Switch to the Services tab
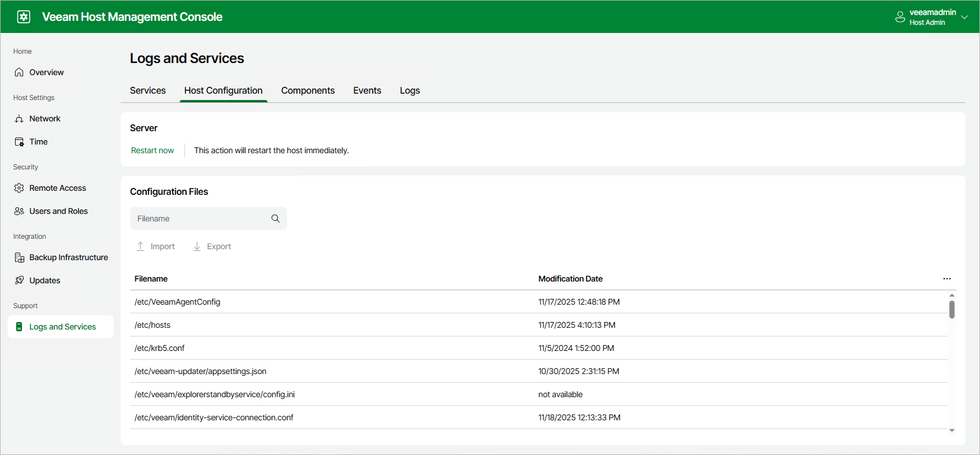The image size is (980, 455). point(148,91)
